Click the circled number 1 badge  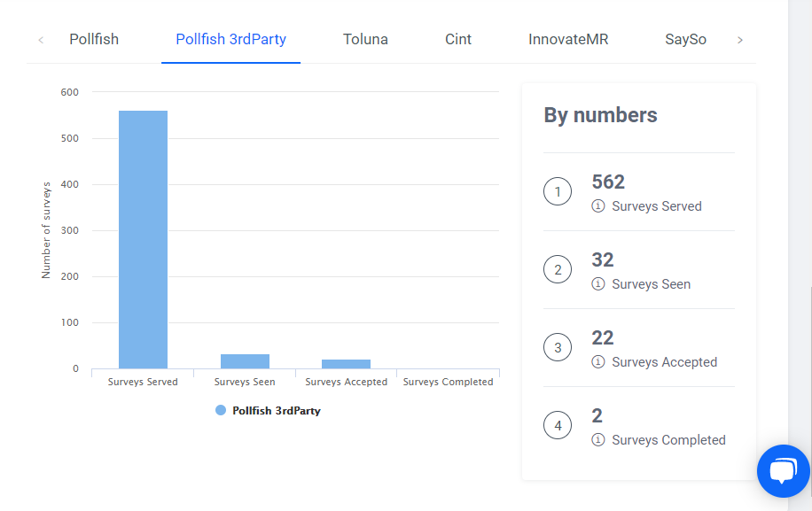(558, 191)
